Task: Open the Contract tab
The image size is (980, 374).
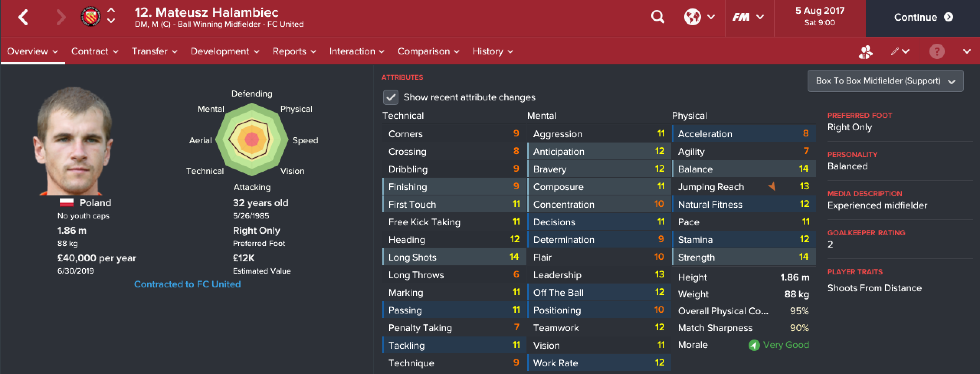Action: pyautogui.click(x=95, y=51)
